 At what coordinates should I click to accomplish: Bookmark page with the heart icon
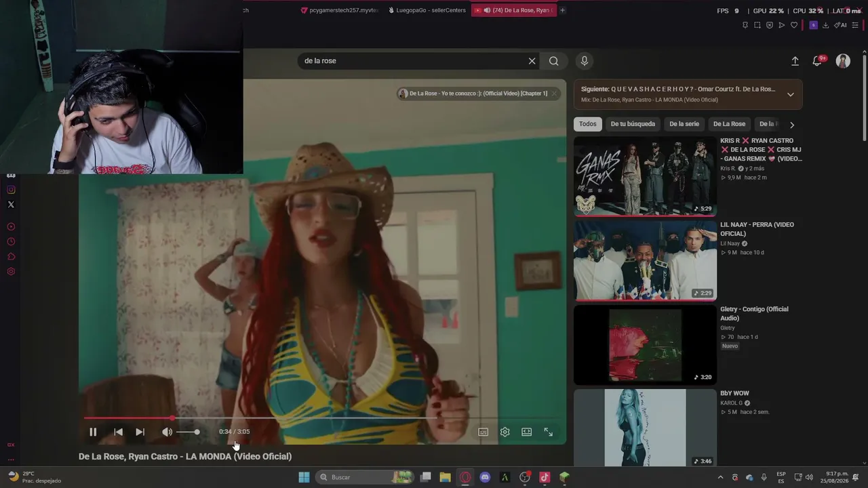tap(794, 25)
